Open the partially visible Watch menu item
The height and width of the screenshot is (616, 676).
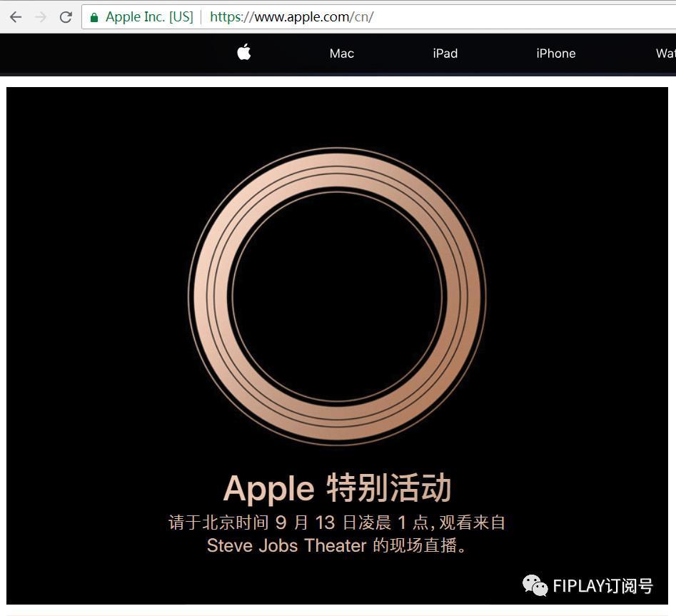(665, 54)
